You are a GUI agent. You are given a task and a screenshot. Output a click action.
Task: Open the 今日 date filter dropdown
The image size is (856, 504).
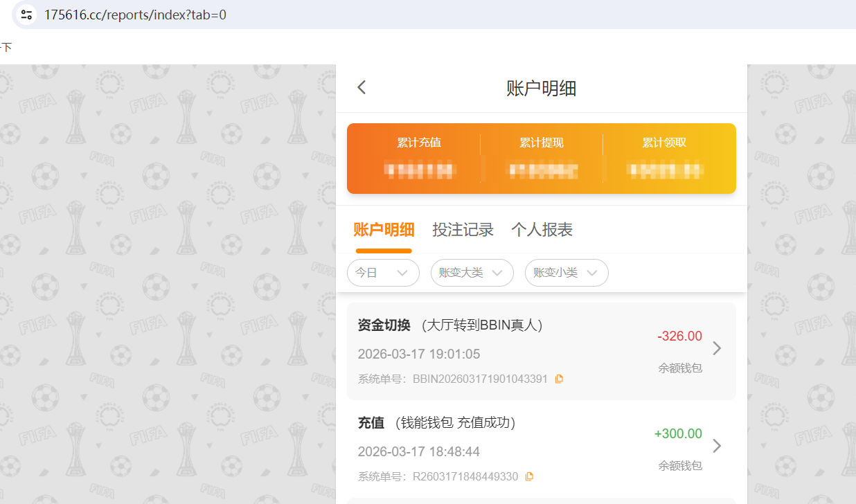click(x=383, y=273)
